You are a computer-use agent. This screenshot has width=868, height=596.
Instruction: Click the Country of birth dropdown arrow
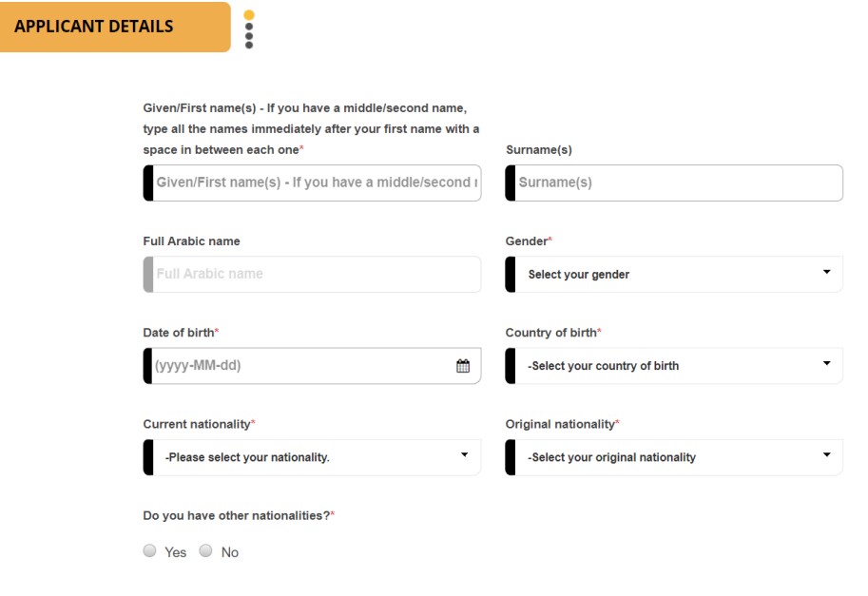pos(826,363)
